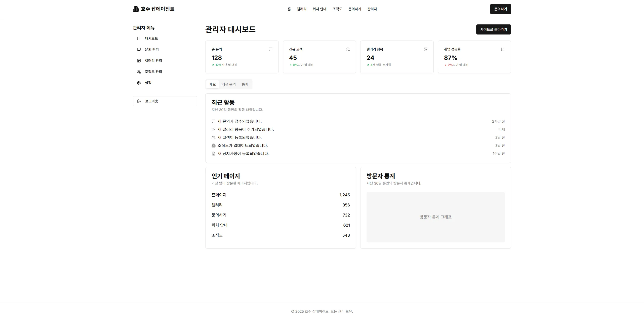
Task: Click the down-trend arrow in 취업 성공률 card
Action: (446, 65)
